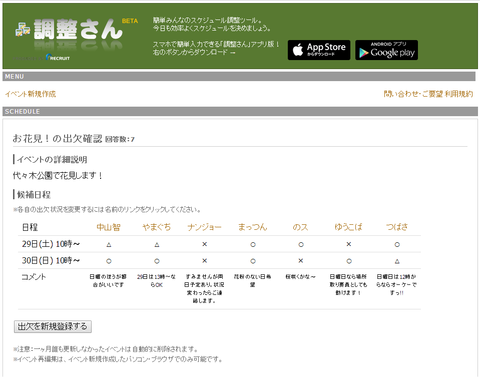Click the SCHEDULE section header bar

pos(240,111)
